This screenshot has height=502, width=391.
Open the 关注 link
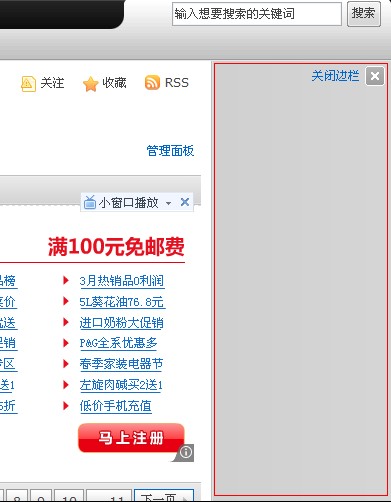[x=52, y=83]
